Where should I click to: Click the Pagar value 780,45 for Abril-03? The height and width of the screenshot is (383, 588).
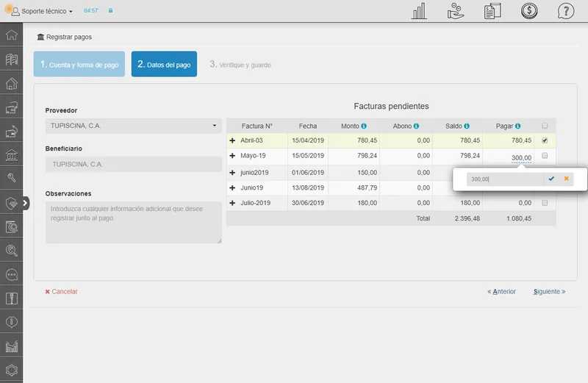[521, 140]
